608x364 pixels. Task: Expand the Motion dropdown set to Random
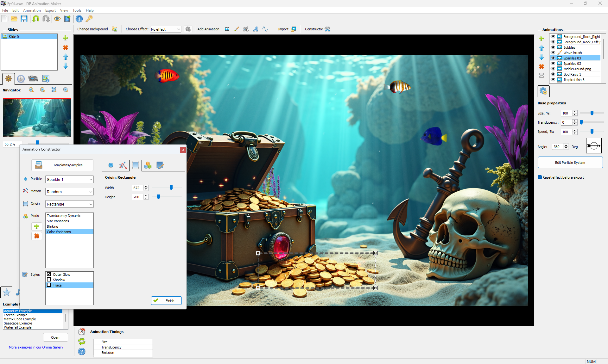pos(69,192)
